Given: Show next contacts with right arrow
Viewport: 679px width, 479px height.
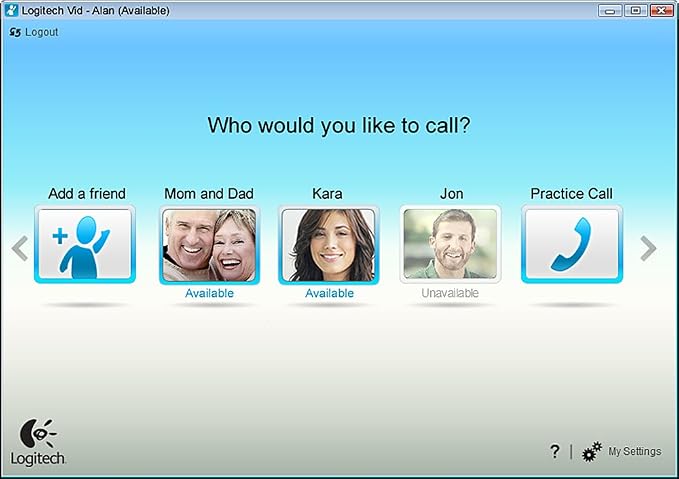Looking at the screenshot, I should pyautogui.click(x=648, y=249).
